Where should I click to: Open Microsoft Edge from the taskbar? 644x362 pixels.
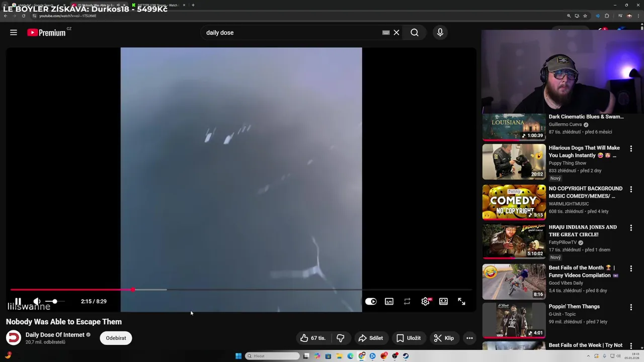350,356
